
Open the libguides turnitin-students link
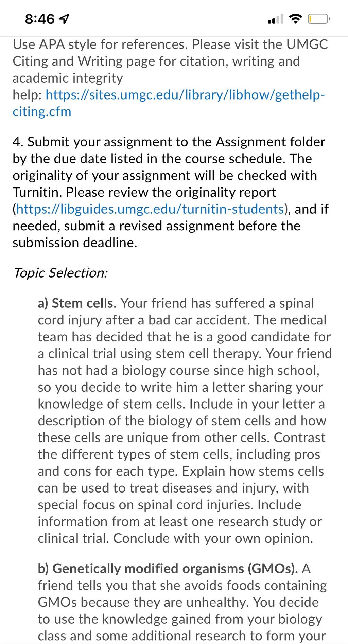(x=150, y=209)
